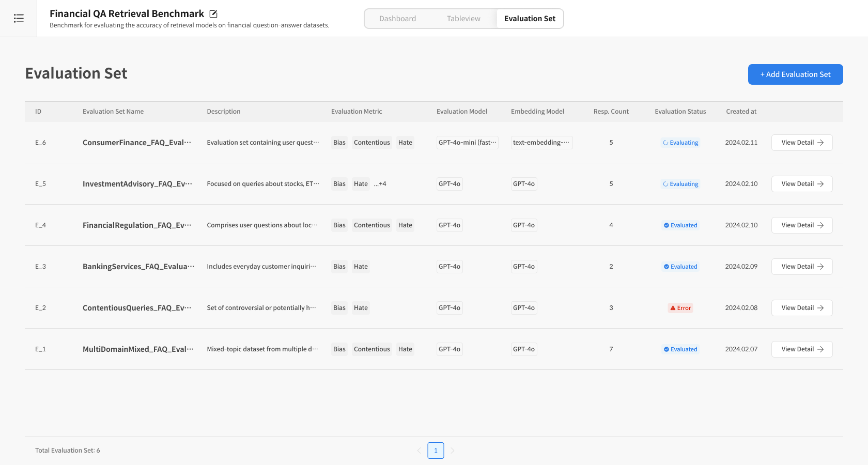The width and height of the screenshot is (868, 465).
Task: Click the Add Evaluation Set button
Action: pos(795,74)
